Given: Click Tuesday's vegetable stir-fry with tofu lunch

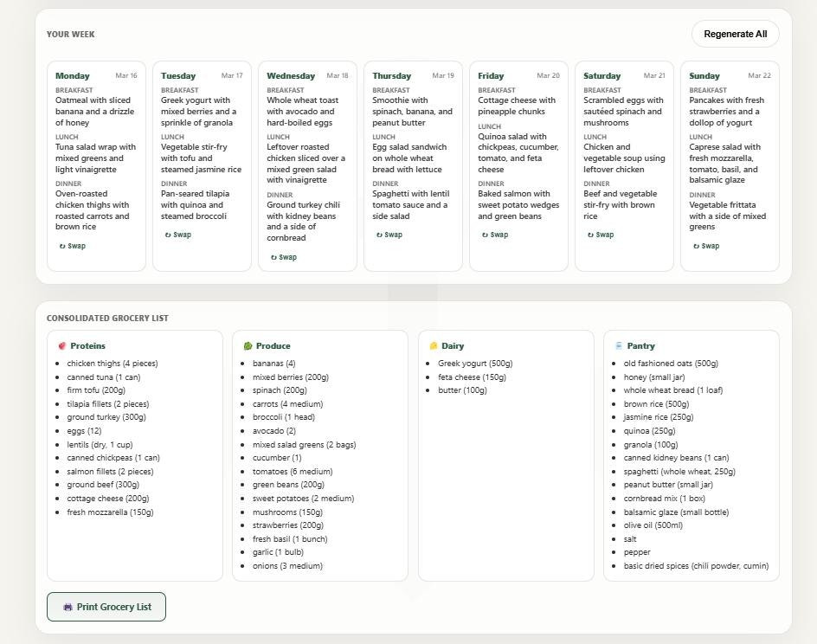Looking at the screenshot, I should (201, 158).
